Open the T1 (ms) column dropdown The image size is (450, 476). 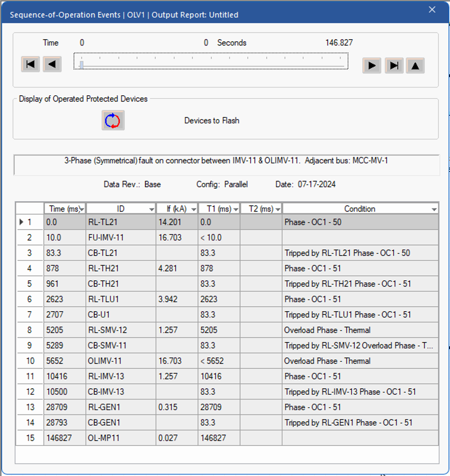point(236,210)
